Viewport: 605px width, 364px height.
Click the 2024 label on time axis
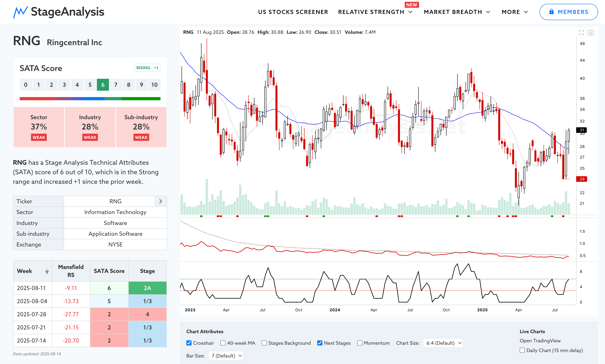click(x=335, y=310)
